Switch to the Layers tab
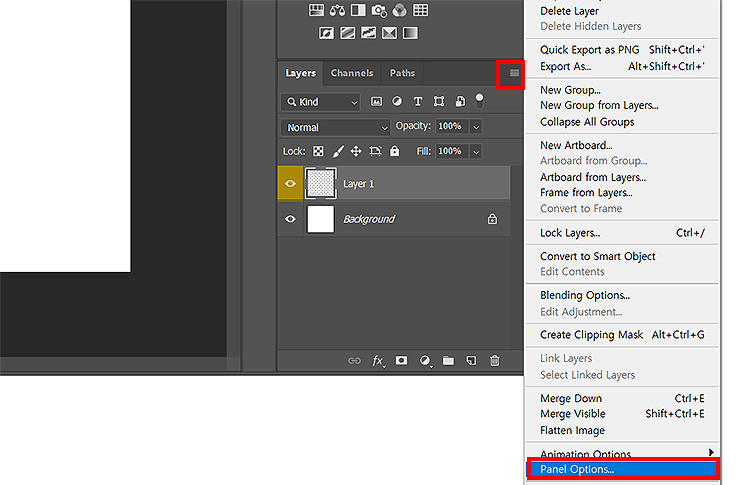Screen dimensions: 740x485 (x=301, y=73)
